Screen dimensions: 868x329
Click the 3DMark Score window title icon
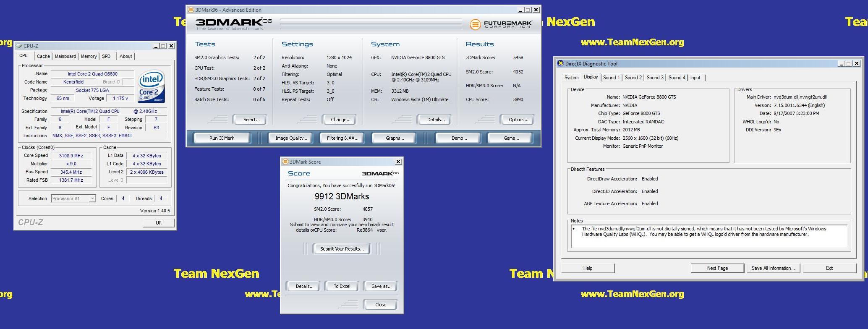click(x=285, y=162)
